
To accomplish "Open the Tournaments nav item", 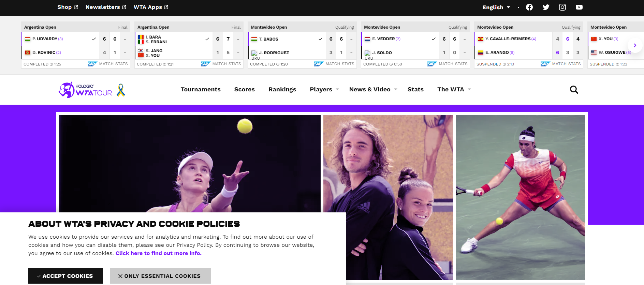I will (201, 89).
